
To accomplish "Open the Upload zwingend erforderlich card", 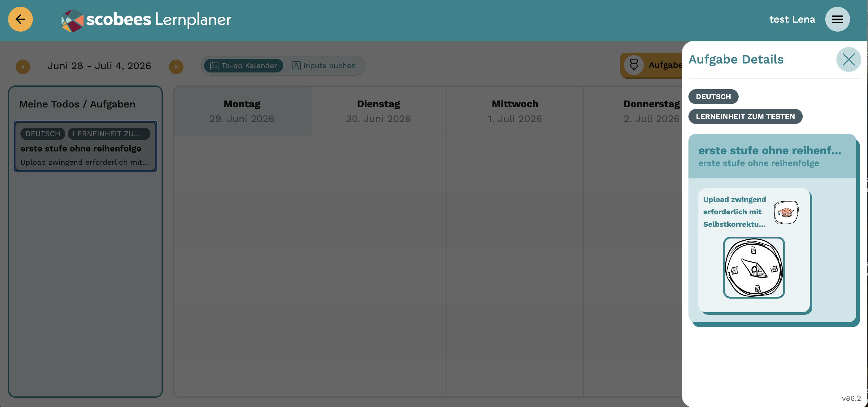I will [754, 250].
